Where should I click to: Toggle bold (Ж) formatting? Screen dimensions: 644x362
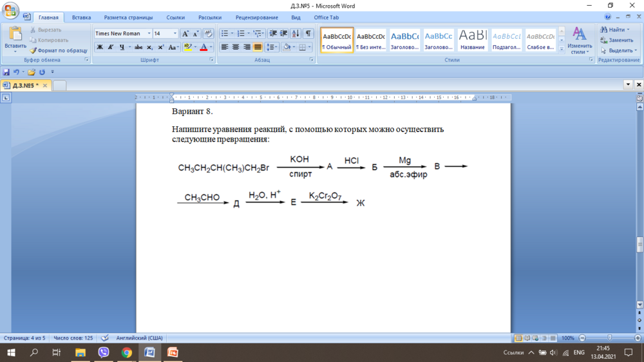pyautogui.click(x=100, y=47)
